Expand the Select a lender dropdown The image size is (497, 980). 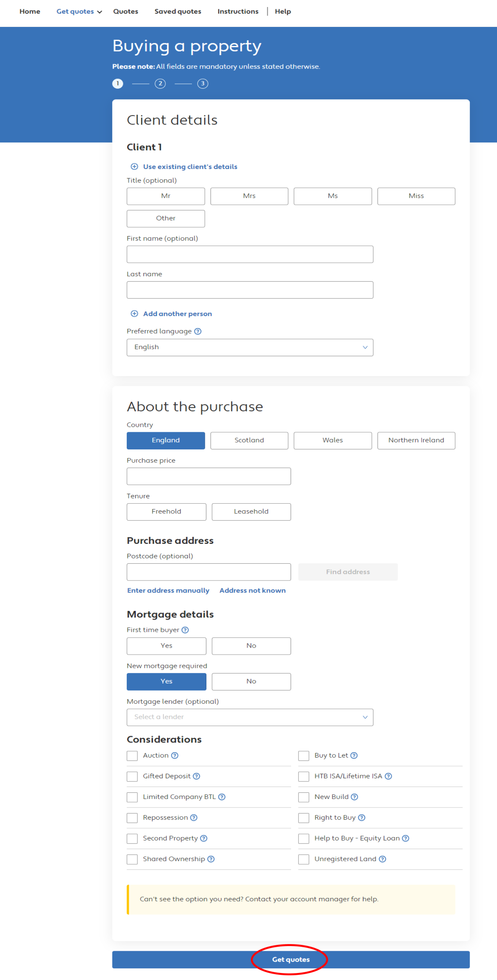[x=250, y=717]
